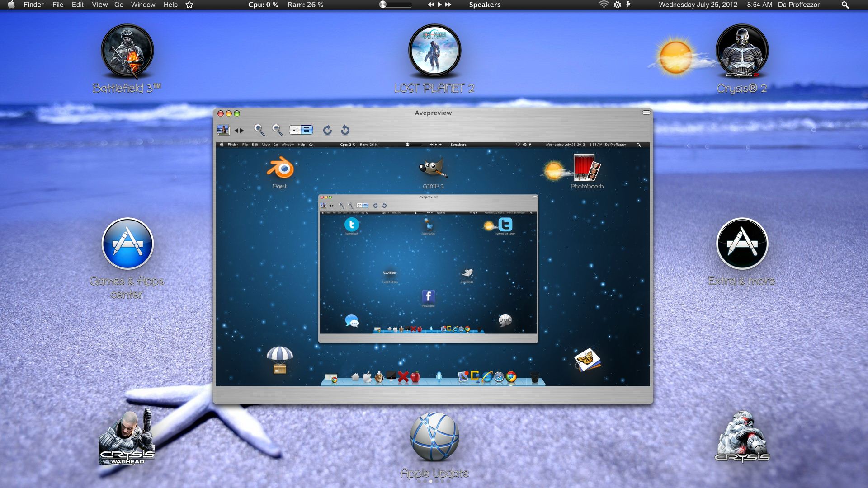
Task: Click the Cpu: 0 % indicator
Action: click(263, 5)
